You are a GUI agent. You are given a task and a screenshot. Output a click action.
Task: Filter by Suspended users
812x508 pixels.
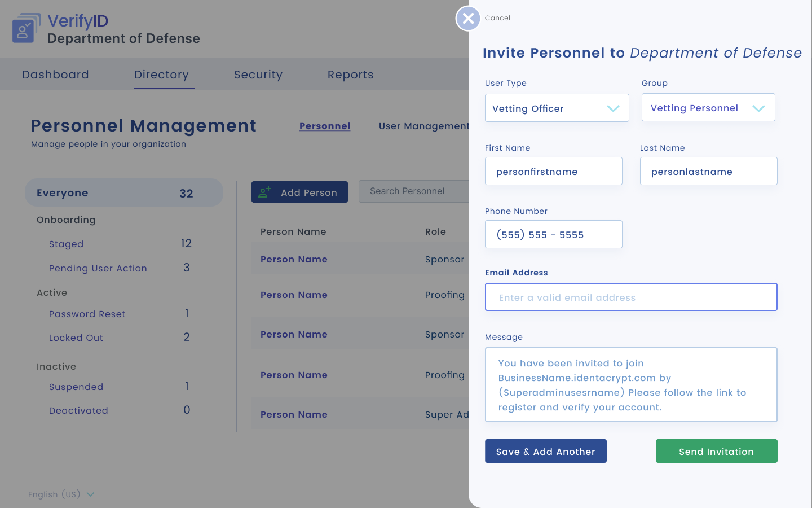pos(76,387)
